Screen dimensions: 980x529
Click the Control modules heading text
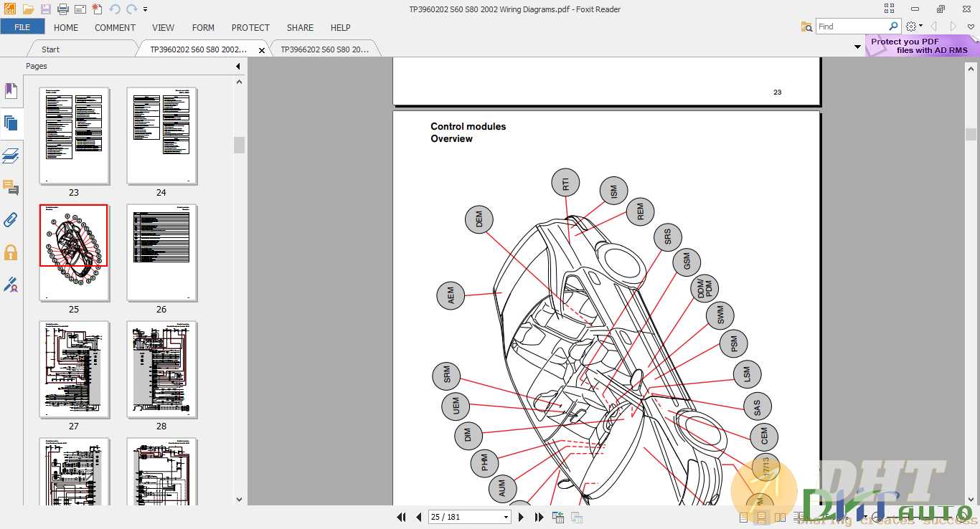468,126
